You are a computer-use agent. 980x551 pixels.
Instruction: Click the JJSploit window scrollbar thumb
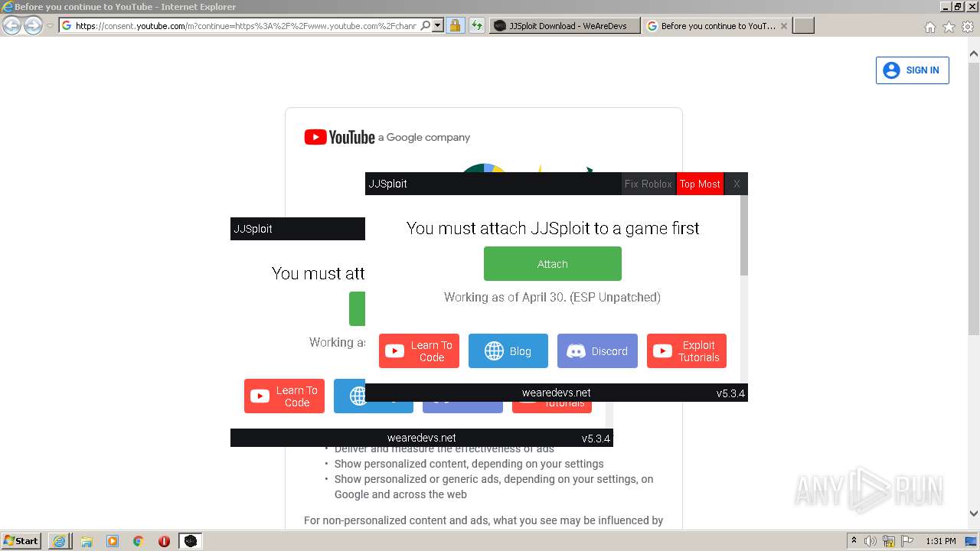point(744,236)
